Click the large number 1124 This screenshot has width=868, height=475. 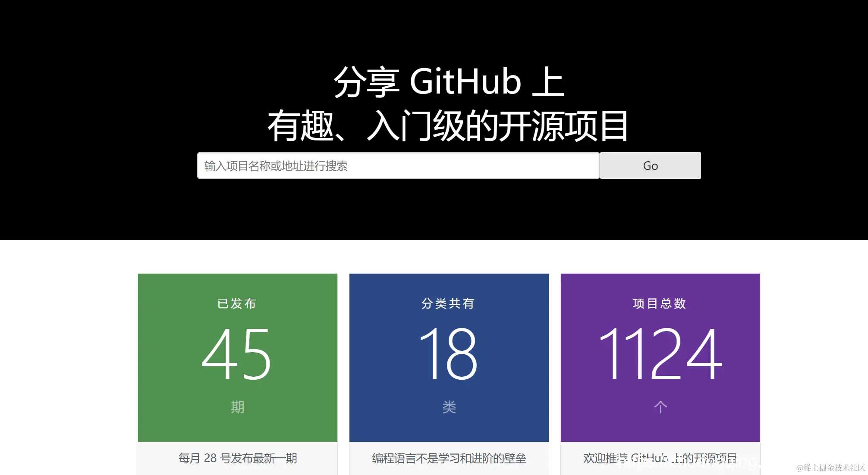[x=660, y=353]
